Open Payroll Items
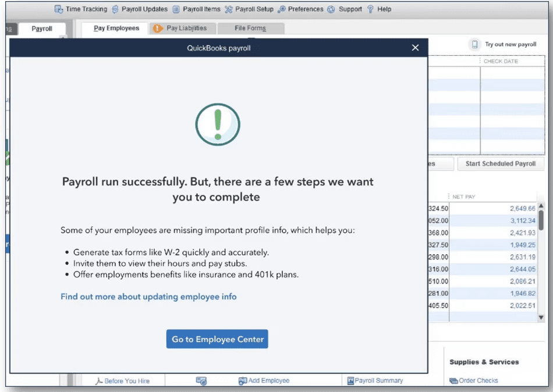 [201, 9]
